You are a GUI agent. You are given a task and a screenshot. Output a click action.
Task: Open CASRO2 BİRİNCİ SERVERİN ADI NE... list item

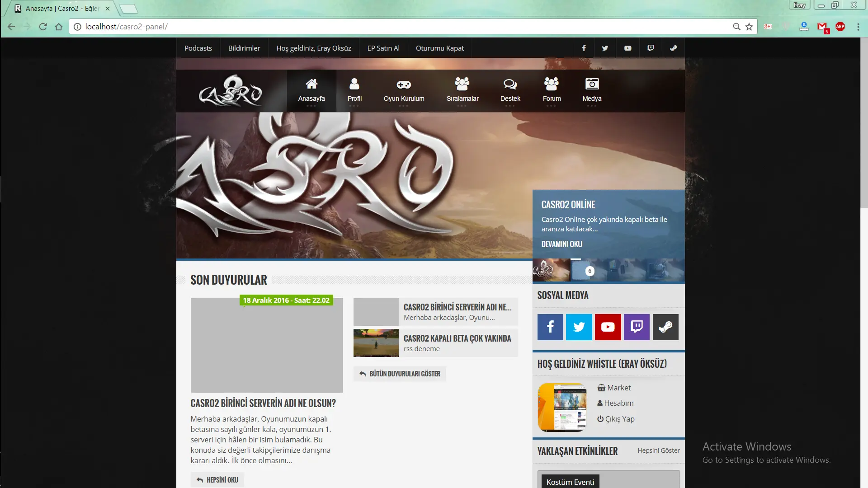click(x=457, y=307)
